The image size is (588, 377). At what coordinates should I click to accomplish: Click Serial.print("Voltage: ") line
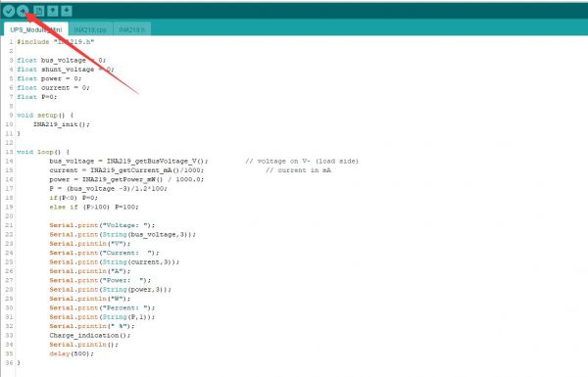(102, 225)
